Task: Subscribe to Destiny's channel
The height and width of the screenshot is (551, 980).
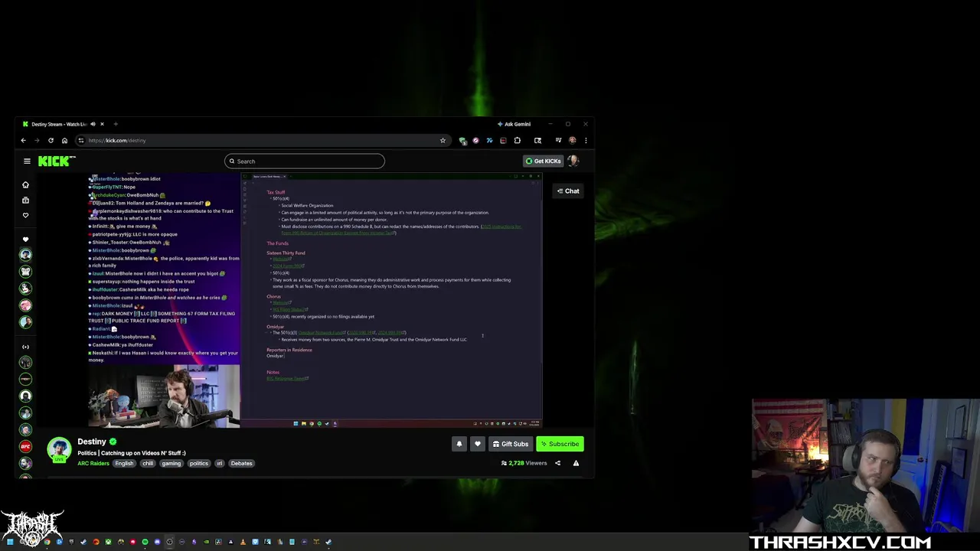Action: pyautogui.click(x=560, y=444)
